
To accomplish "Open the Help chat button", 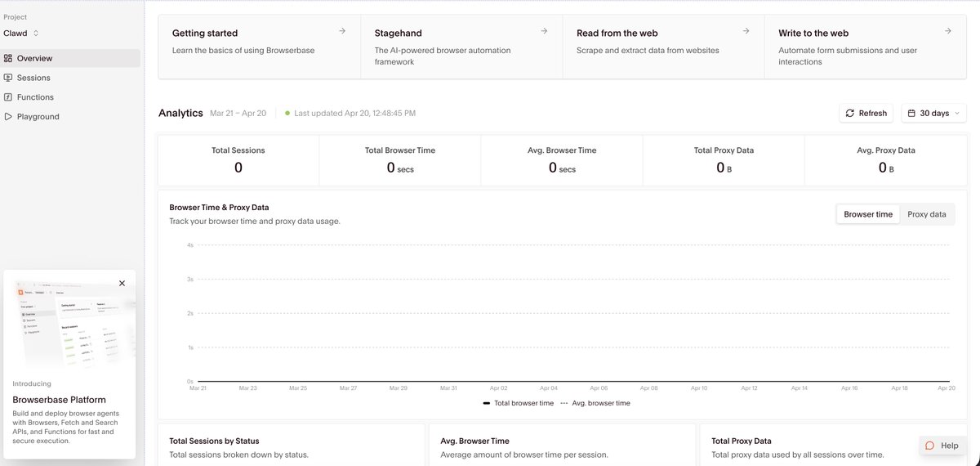I will 941,446.
